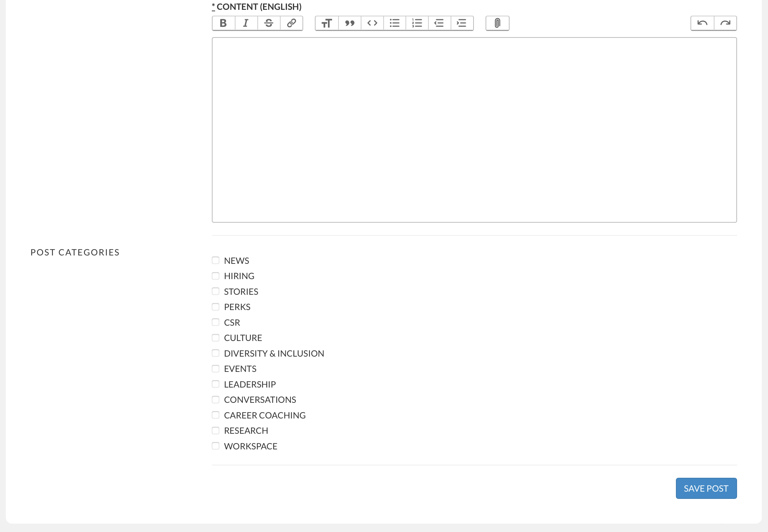Create a numbered list
Viewport: 768px width, 532px height.
(x=417, y=23)
